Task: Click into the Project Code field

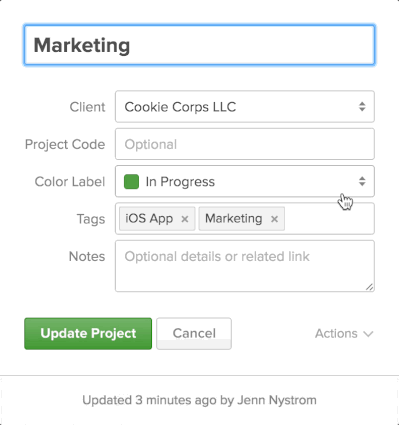Action: coord(245,144)
